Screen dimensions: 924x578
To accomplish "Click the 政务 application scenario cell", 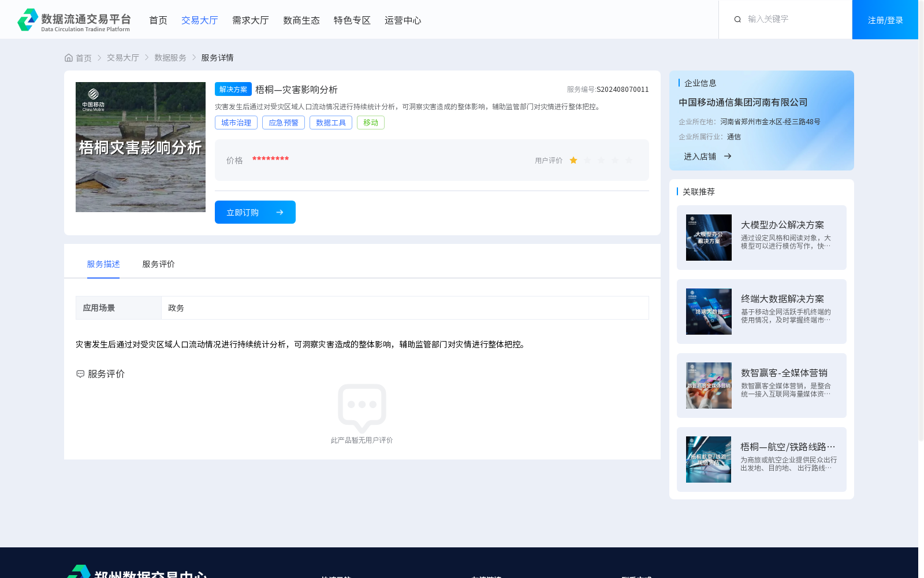I will tap(405, 308).
